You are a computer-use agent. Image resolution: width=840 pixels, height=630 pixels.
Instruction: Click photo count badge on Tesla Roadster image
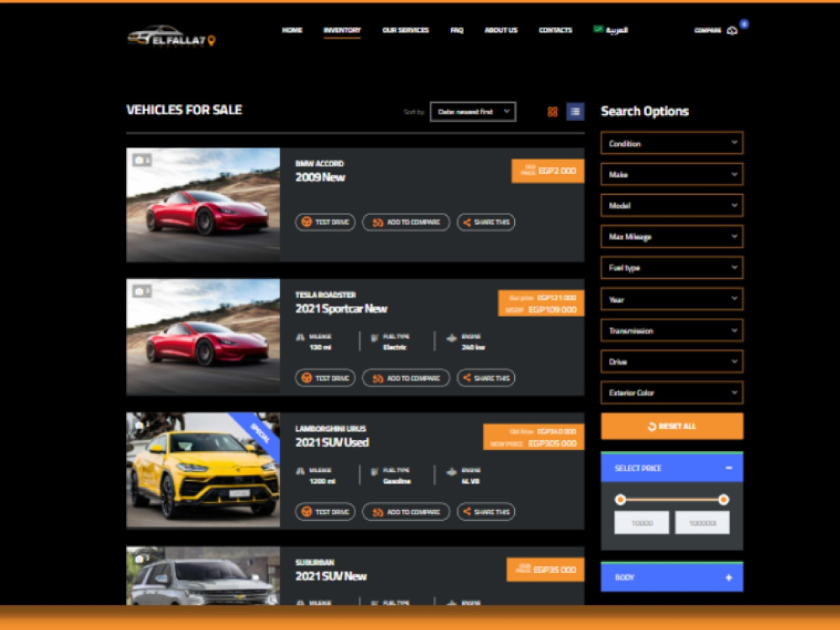coord(142,291)
